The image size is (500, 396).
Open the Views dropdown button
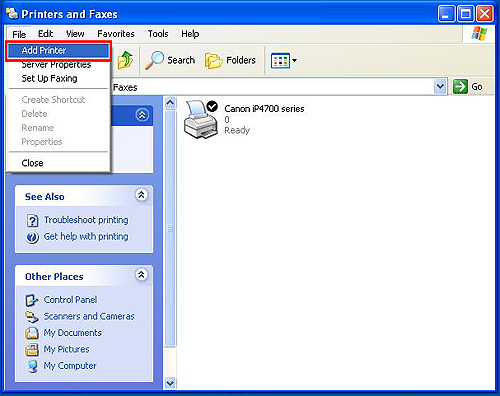tap(284, 61)
